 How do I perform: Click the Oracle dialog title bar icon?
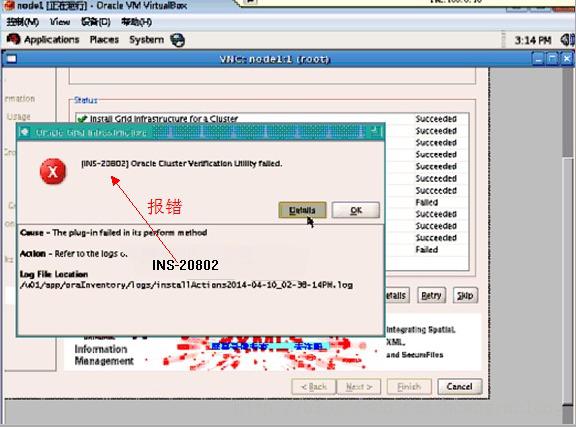pos(24,132)
